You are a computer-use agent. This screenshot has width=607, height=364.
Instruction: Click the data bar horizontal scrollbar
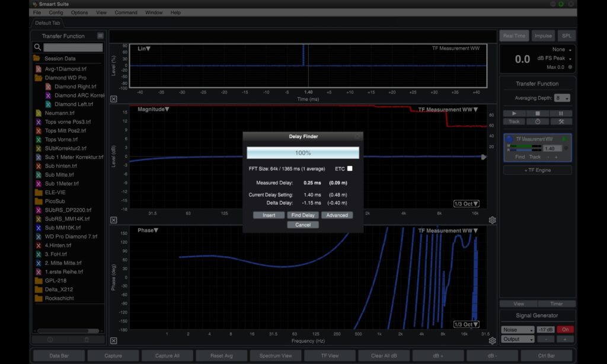(68, 331)
